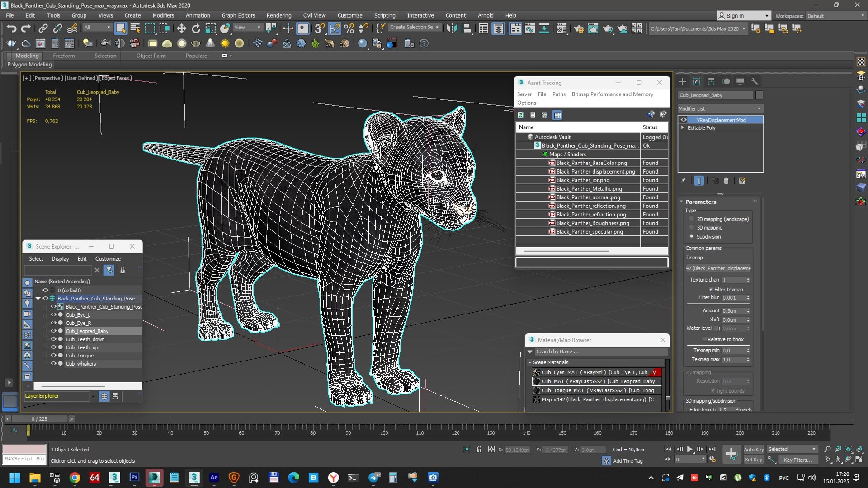Open the Modifiers menu
The height and width of the screenshot is (488, 868).
(x=163, y=15)
